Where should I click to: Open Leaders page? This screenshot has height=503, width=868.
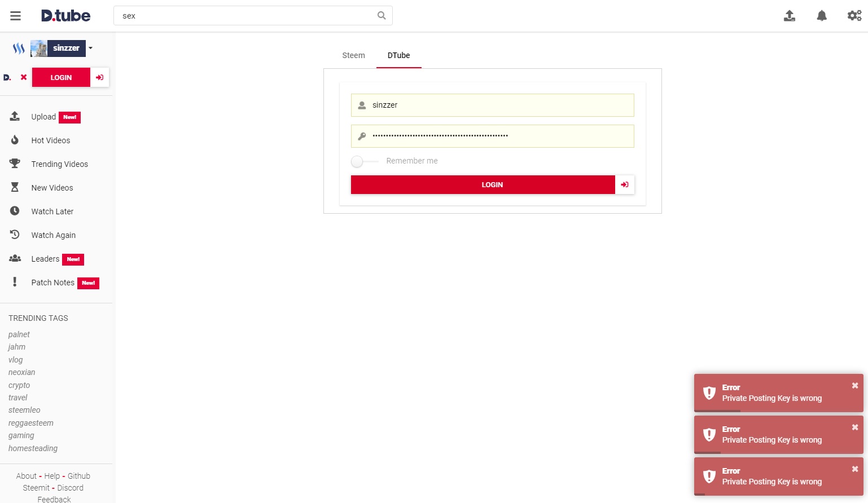(45, 259)
